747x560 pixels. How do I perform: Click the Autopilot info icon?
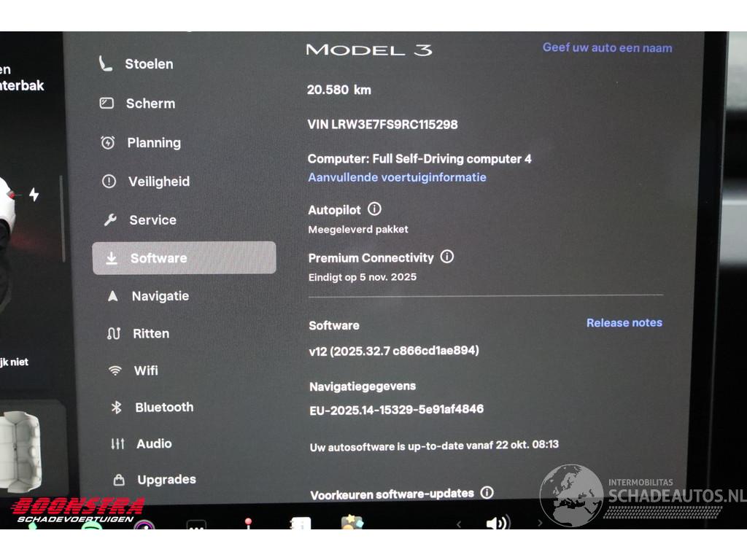tap(374, 209)
